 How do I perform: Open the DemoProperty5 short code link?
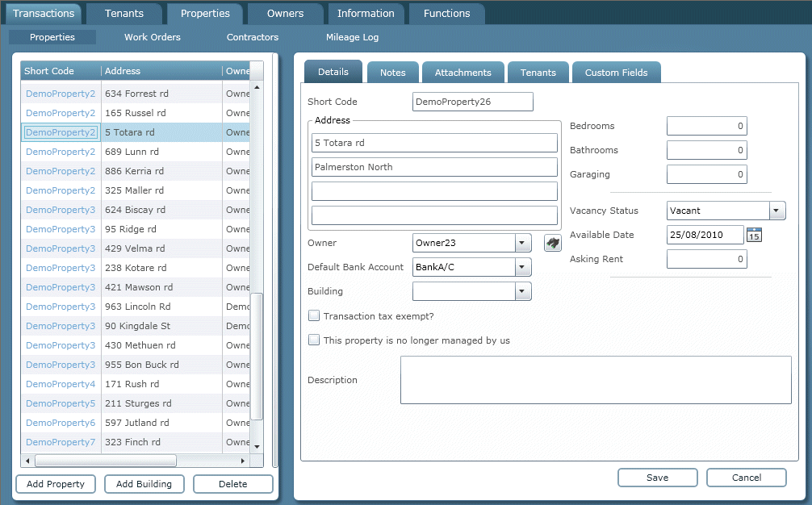61,403
